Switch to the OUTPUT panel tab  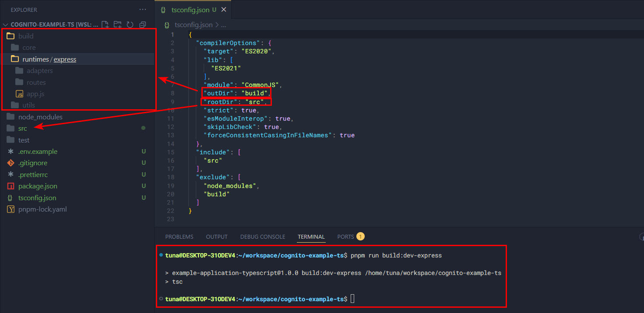point(217,236)
